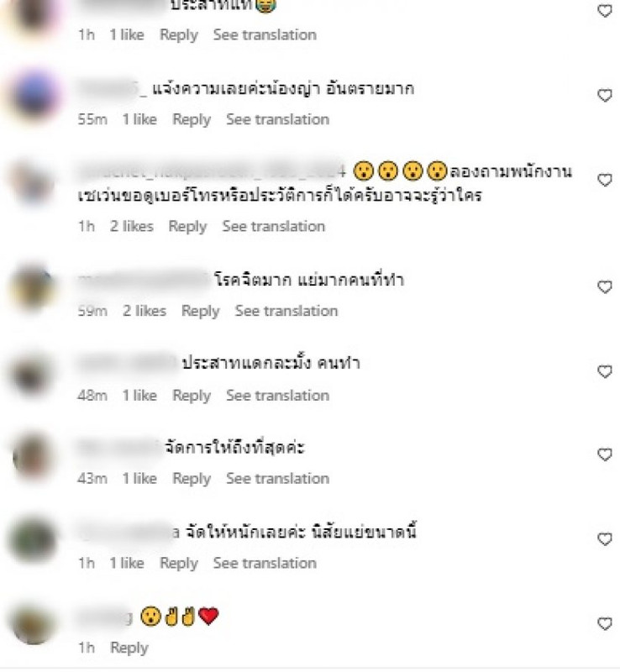Viewport: 620px width, 672px height.
Task: Open avatar of the 43m commenter
Action: click(34, 456)
